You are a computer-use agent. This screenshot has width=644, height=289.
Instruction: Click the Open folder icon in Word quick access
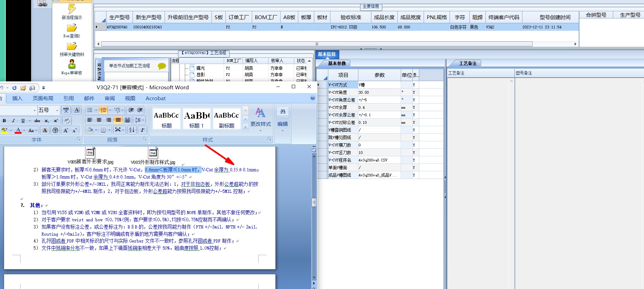[x=23, y=88]
